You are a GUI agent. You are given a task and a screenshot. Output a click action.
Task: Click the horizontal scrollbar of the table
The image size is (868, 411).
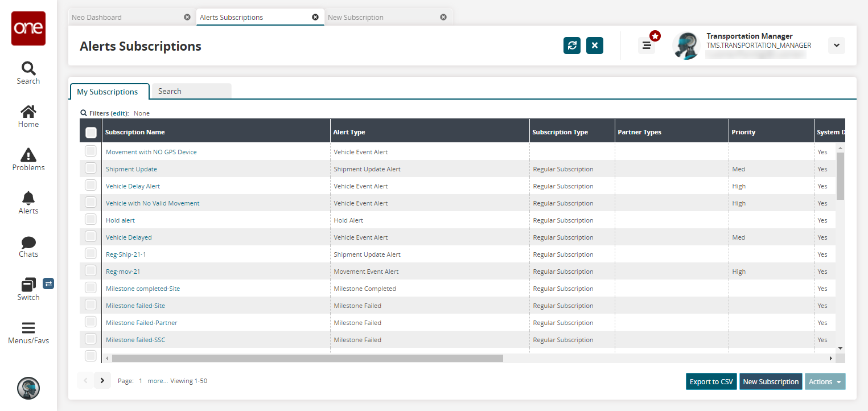coord(307,358)
